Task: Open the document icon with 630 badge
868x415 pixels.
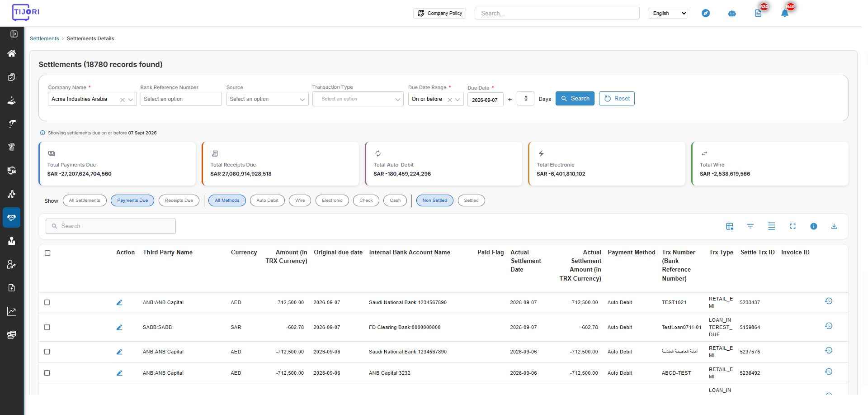Action: 759,13
